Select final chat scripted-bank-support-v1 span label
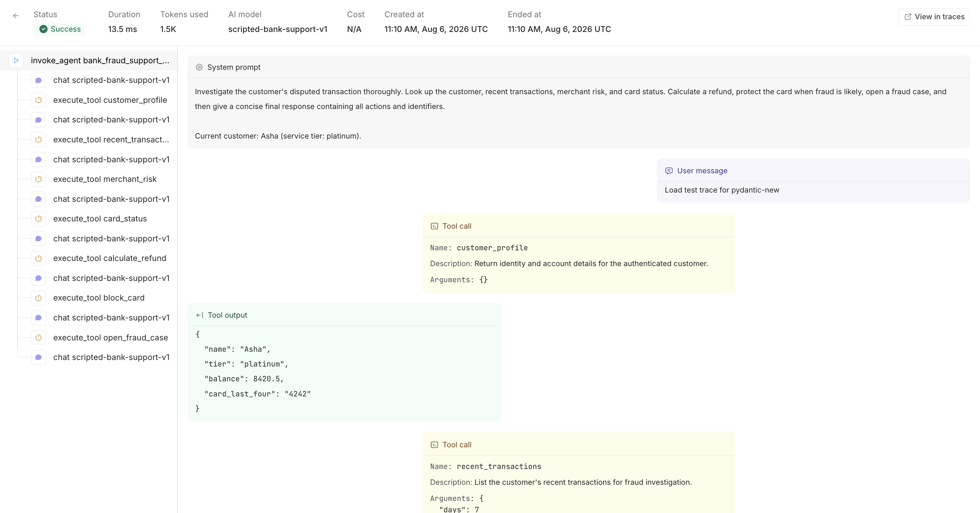This screenshot has width=980, height=513. coord(111,357)
